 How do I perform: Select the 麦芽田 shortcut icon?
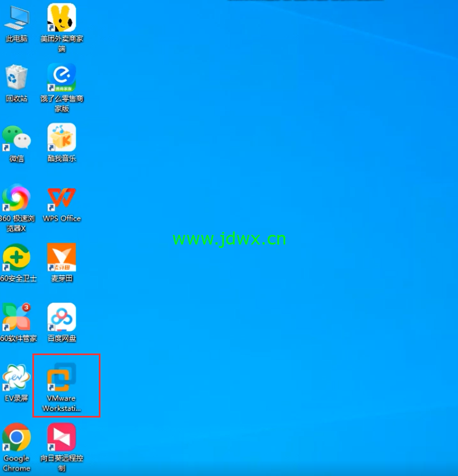tap(62, 257)
